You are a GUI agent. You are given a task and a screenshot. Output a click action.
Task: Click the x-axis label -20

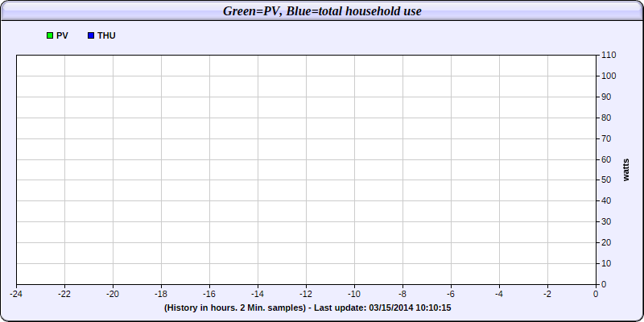coord(113,294)
